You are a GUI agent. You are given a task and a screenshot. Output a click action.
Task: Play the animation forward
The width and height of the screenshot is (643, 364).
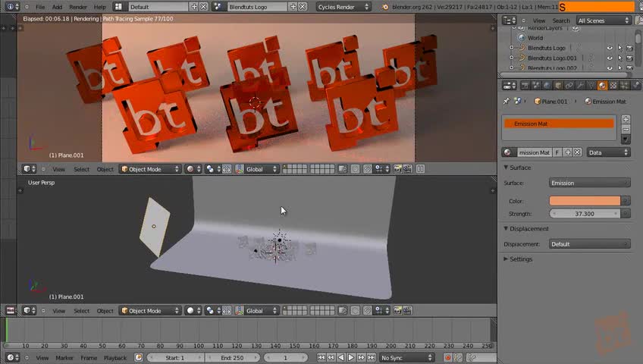click(x=351, y=357)
